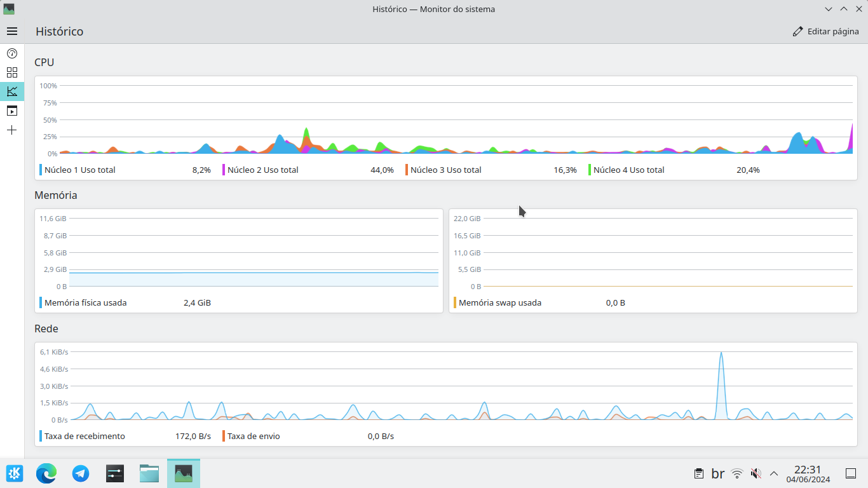
Task: Select the History chart page icon
Action: [12, 91]
